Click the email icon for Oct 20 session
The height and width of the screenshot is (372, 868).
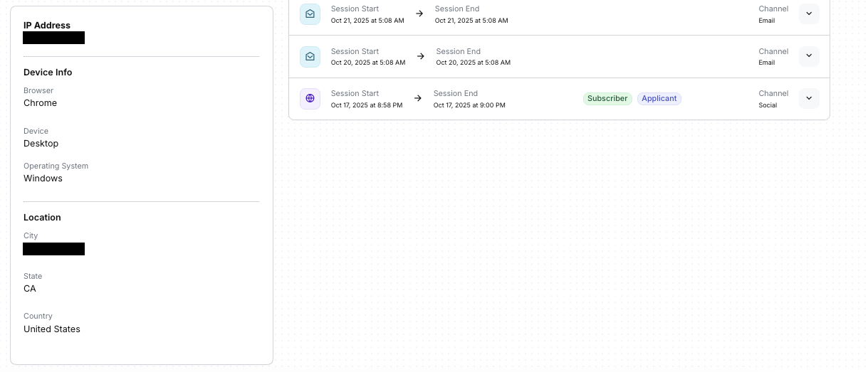pyautogui.click(x=310, y=57)
